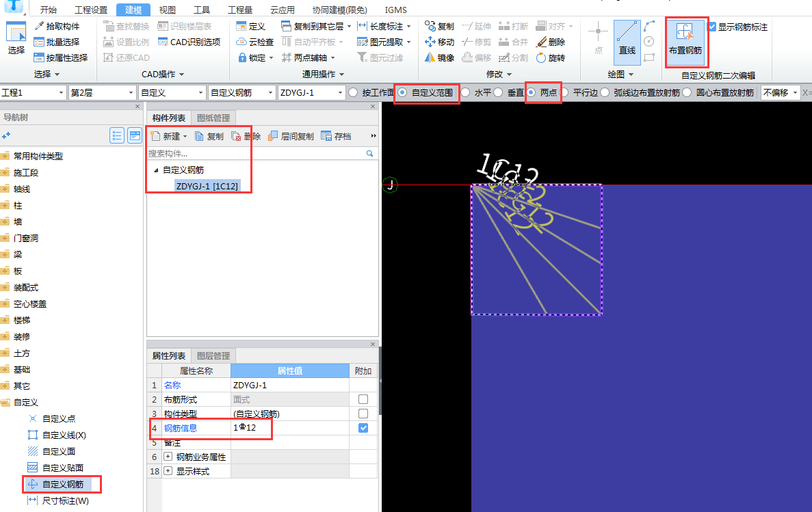Click the 存档 archive button
The width and height of the screenshot is (812, 512).
(336, 136)
